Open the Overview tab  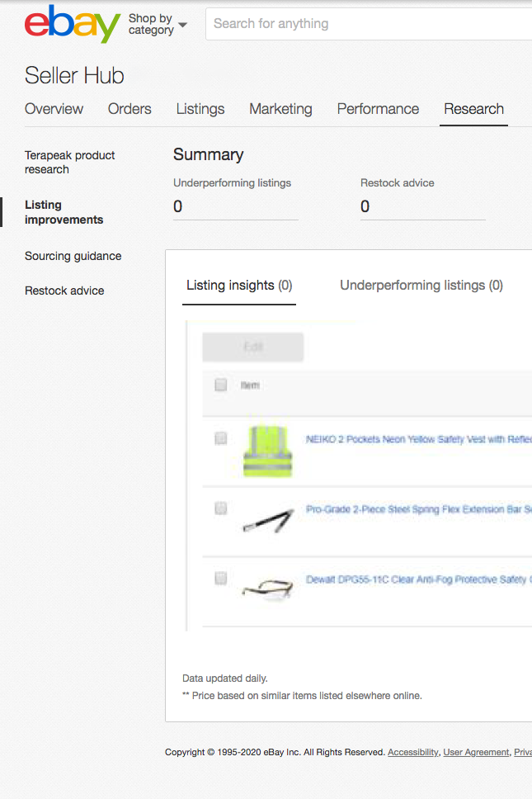pyautogui.click(x=54, y=108)
